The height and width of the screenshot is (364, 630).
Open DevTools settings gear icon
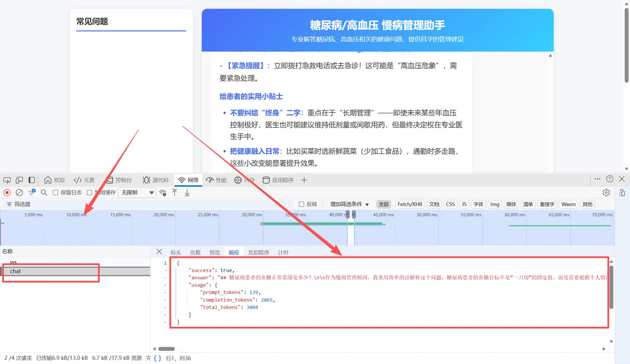pos(606,192)
